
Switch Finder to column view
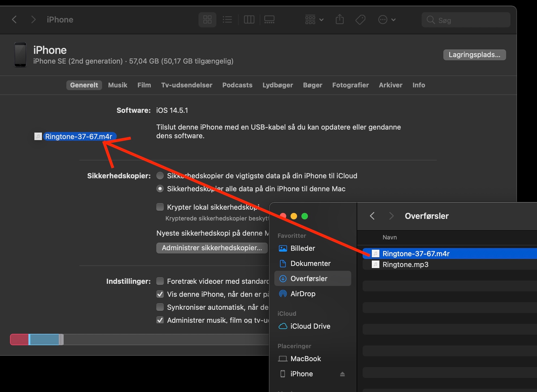pos(249,19)
